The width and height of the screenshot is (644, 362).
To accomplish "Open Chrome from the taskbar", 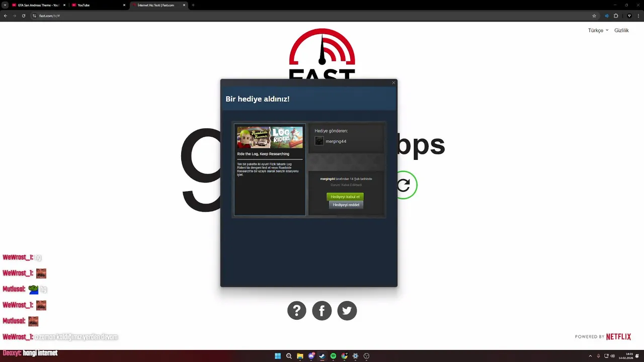I will click(x=344, y=356).
